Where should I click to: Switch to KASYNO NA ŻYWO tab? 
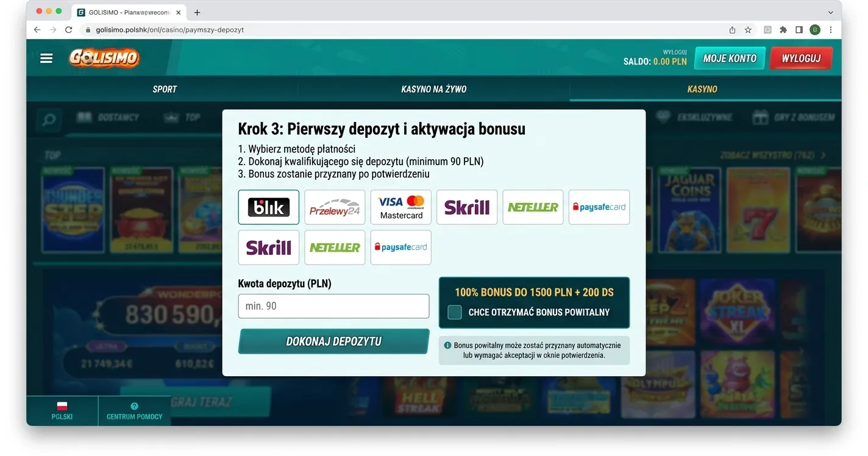pyautogui.click(x=434, y=89)
